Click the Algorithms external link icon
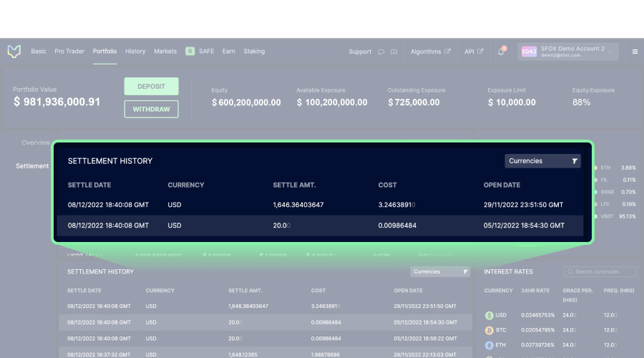Image resolution: width=644 pixels, height=358 pixels. click(447, 52)
